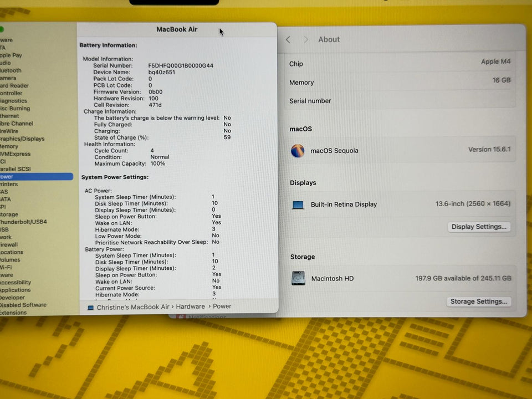The height and width of the screenshot is (399, 532).
Task: Click the Macintosh HD drive icon
Action: [x=298, y=278]
